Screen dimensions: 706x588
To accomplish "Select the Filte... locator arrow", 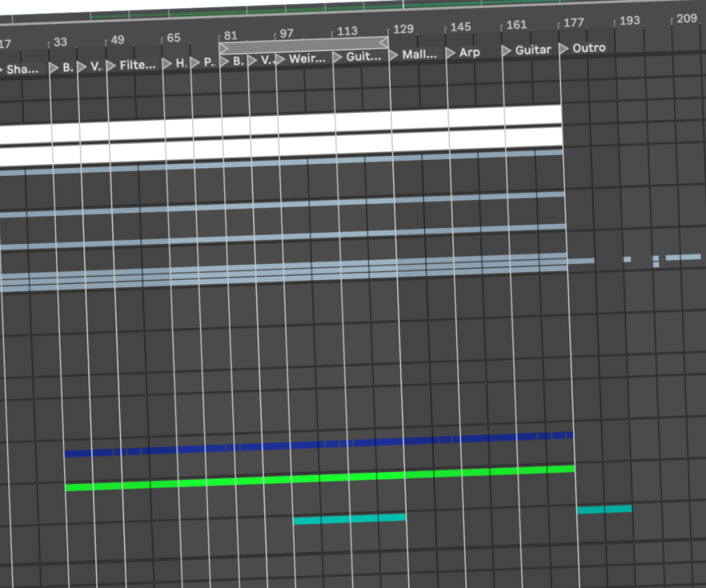I will point(110,66).
